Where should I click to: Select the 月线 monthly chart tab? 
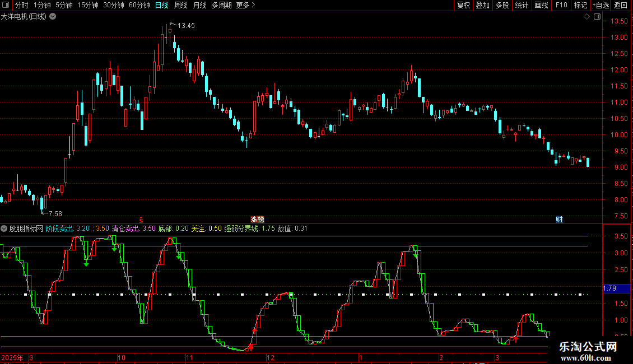199,5
